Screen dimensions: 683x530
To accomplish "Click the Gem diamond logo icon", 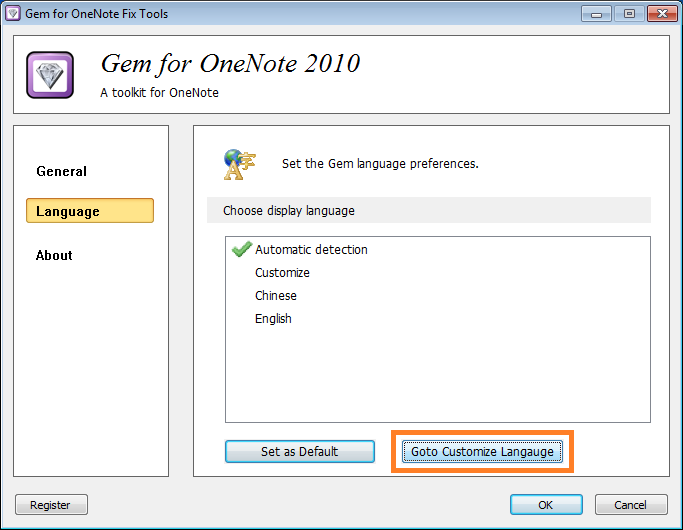I will [50, 75].
